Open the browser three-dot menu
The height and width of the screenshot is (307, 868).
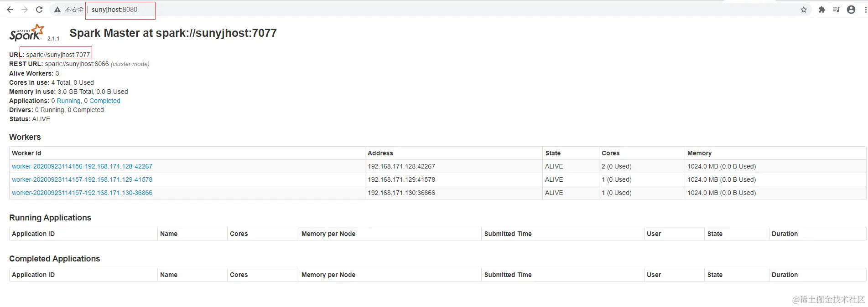click(x=865, y=10)
